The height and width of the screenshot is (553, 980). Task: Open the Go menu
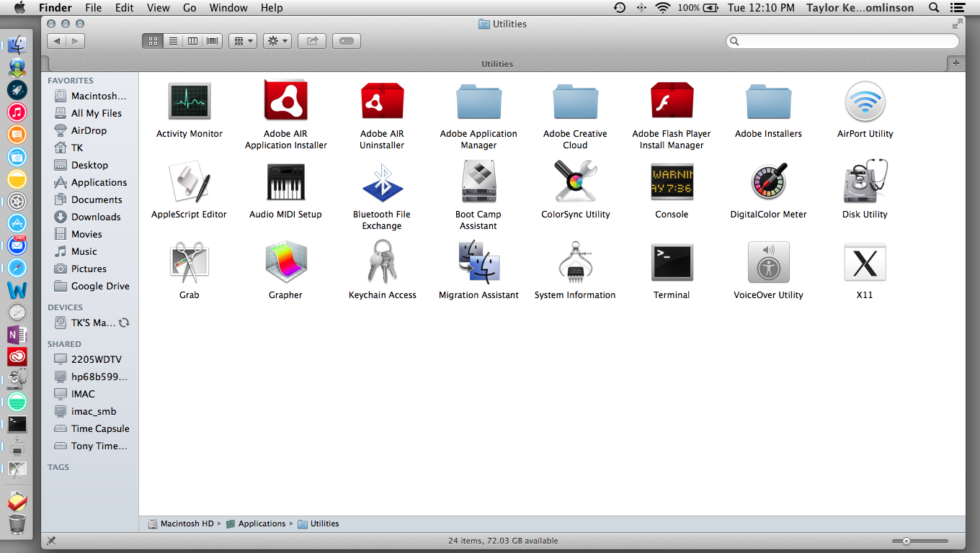point(190,8)
